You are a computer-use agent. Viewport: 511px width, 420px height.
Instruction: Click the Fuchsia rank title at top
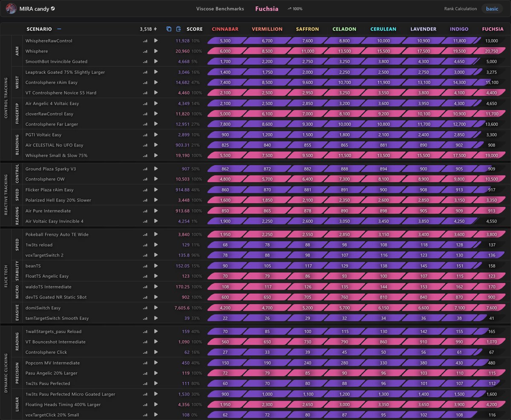[267, 9]
